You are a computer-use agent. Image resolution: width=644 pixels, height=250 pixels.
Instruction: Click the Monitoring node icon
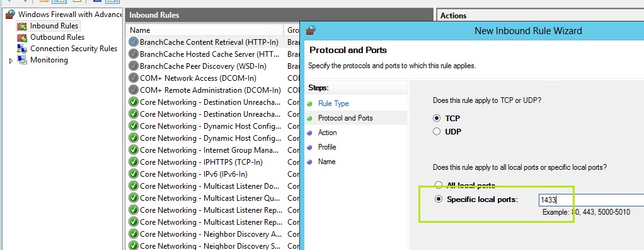(22, 60)
